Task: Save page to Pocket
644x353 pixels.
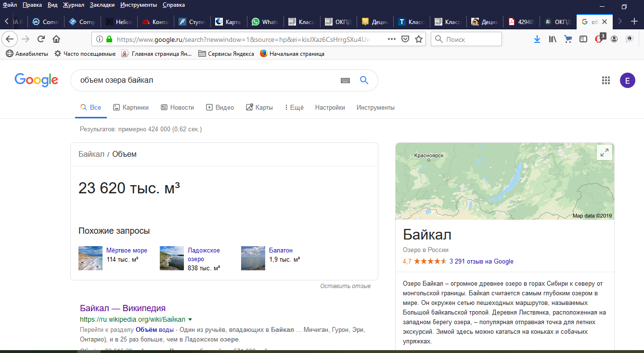Action: (x=405, y=39)
